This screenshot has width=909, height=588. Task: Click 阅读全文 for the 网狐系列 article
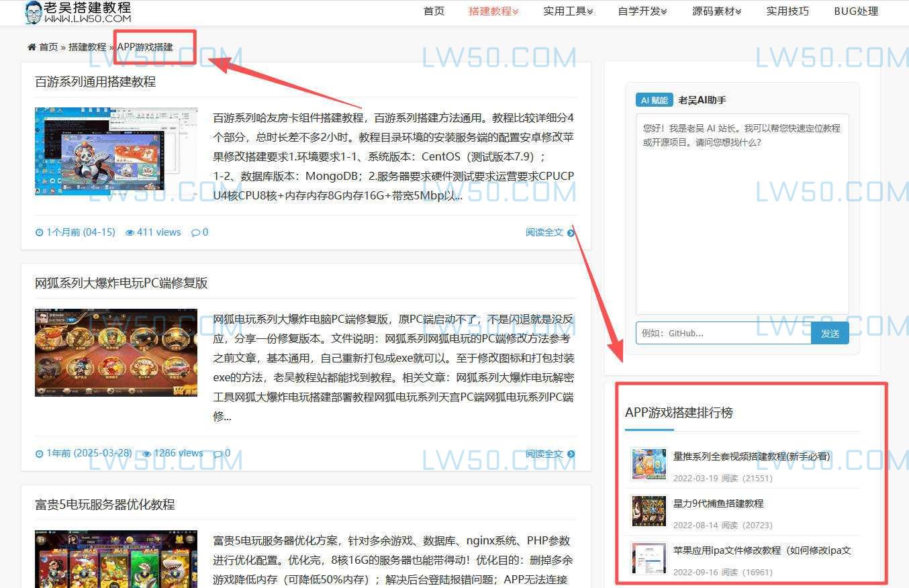coord(550,454)
